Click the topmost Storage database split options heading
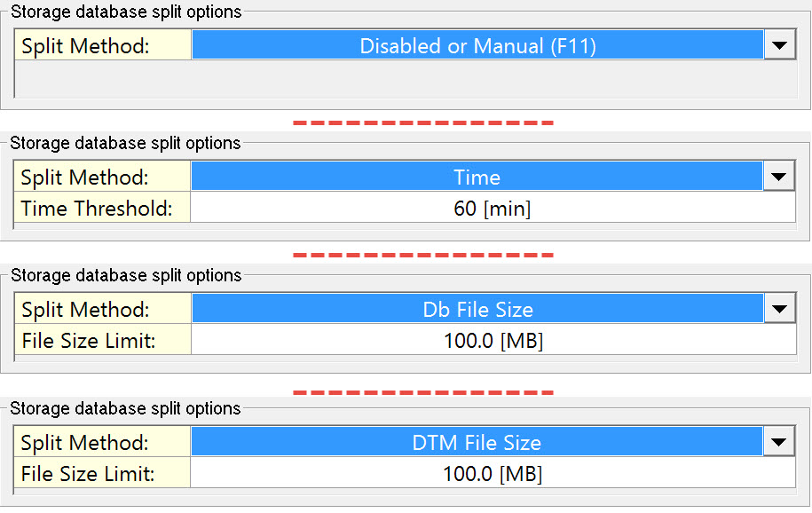The image size is (812, 513). click(x=125, y=12)
